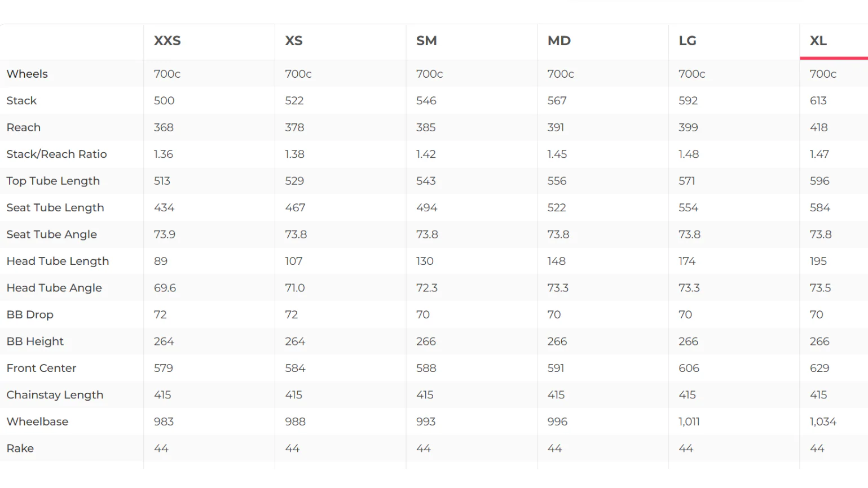
Task: Click the XL wheelbase value 1,034
Action: click(823, 422)
